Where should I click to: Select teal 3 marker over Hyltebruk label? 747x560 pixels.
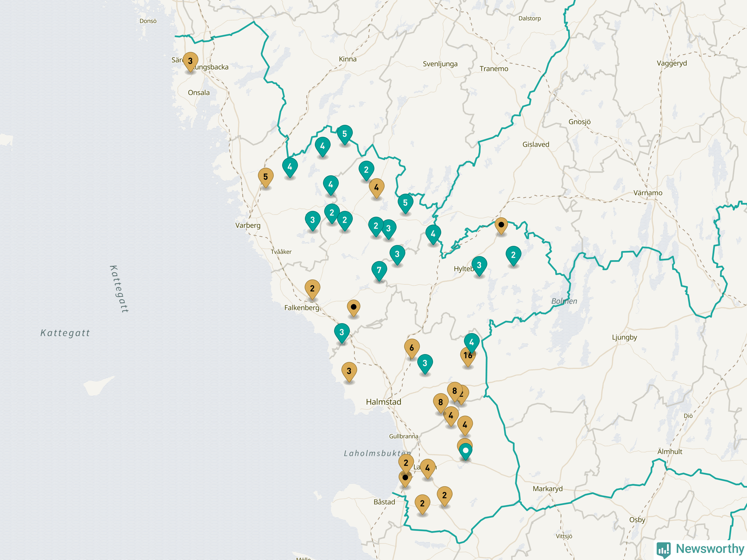click(x=479, y=265)
